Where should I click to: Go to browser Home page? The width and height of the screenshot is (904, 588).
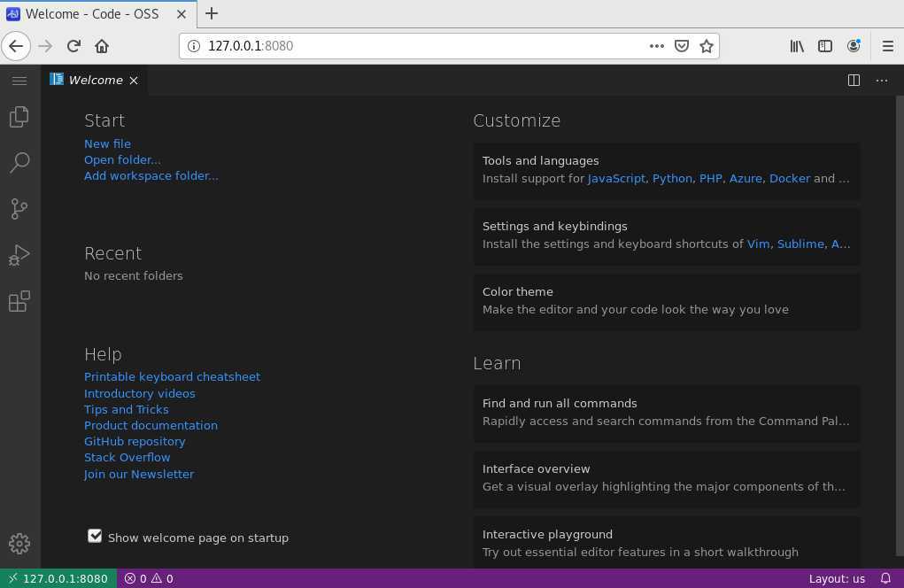point(102,46)
